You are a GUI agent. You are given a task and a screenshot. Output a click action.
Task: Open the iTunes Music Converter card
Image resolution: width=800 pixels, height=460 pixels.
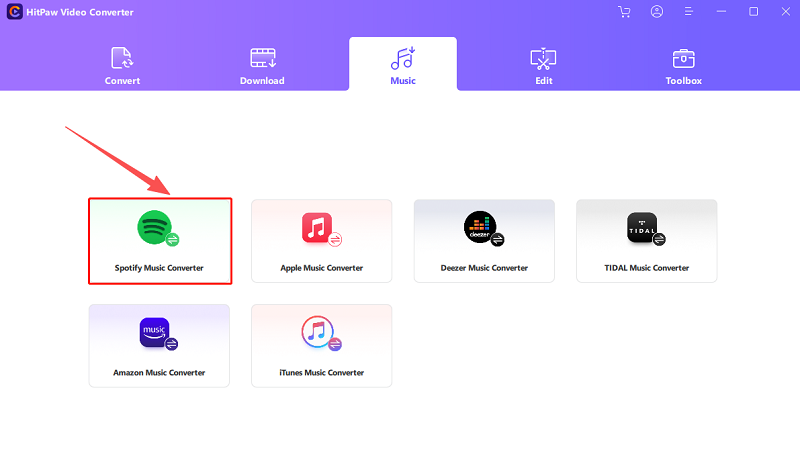(321, 346)
